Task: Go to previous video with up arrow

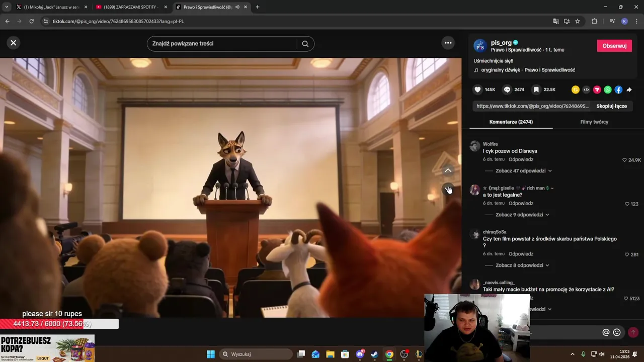Action: (448, 170)
